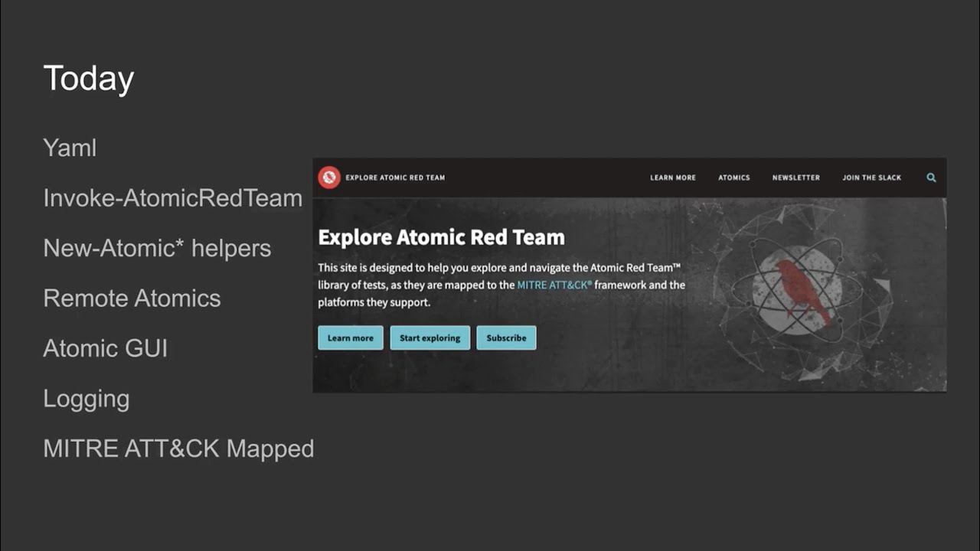
Task: Follow the MITRE ATT&CK hyperlink
Action: 554,285
